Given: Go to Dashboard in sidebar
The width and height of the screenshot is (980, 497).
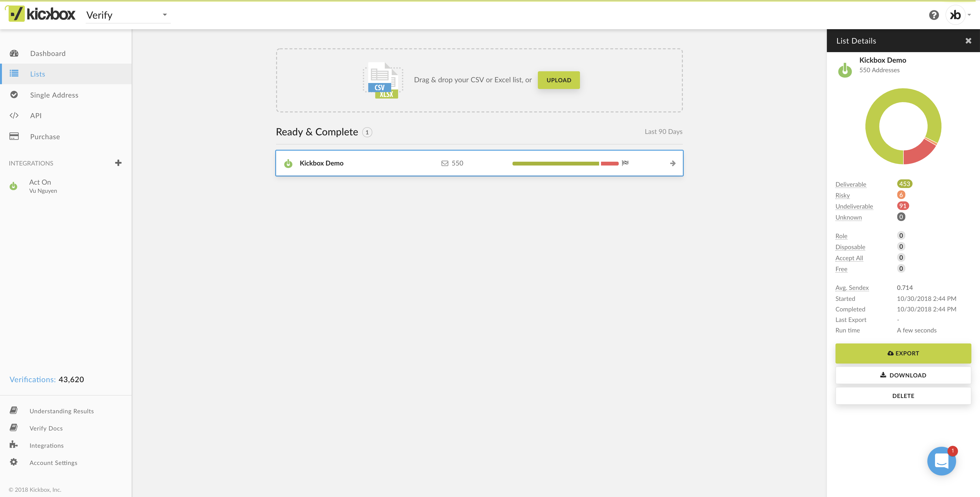Looking at the screenshot, I should [48, 54].
